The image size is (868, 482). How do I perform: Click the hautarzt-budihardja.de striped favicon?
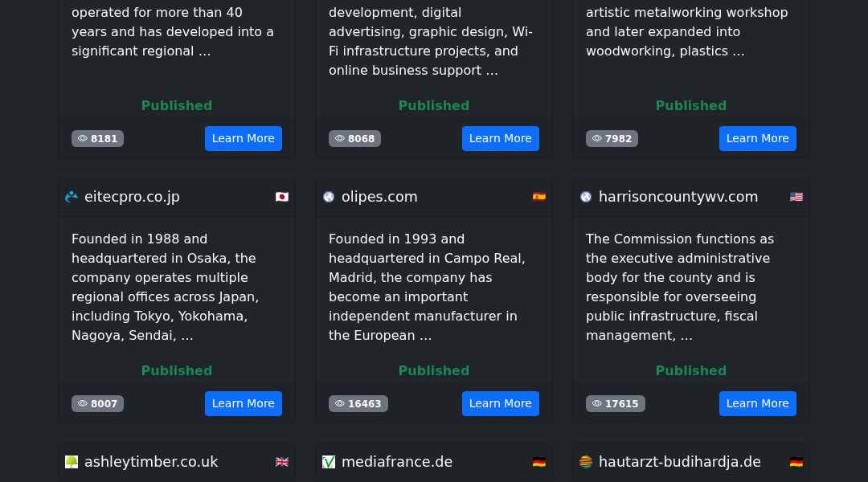point(586,462)
